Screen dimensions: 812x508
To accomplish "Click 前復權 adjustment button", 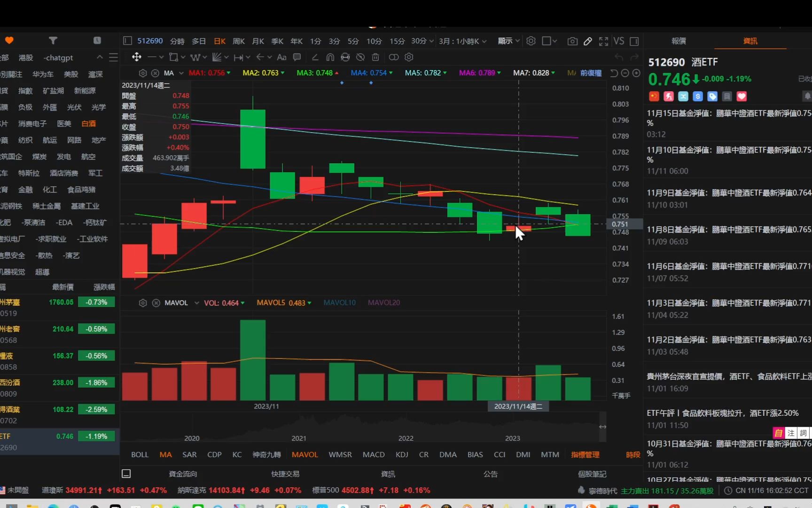I will [591, 73].
